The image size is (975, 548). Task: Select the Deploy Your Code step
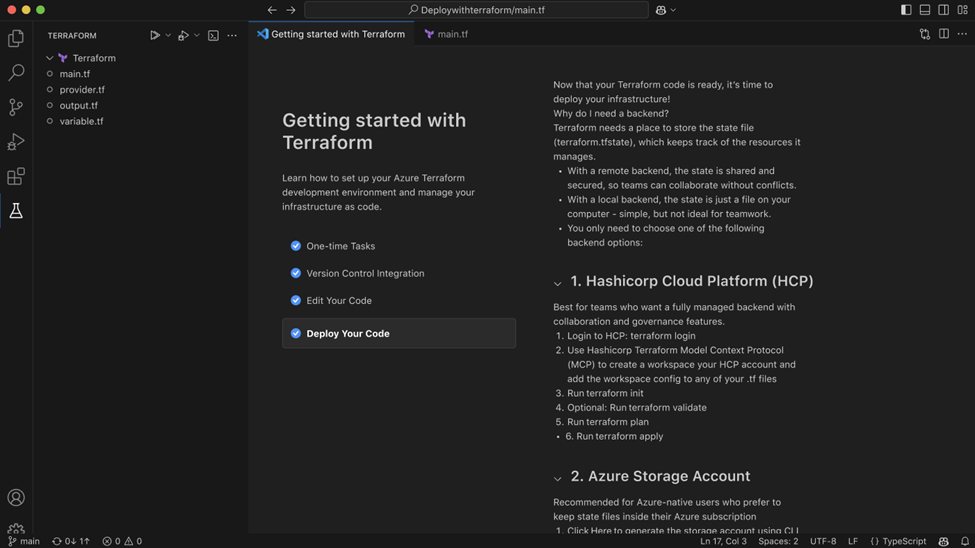point(399,333)
